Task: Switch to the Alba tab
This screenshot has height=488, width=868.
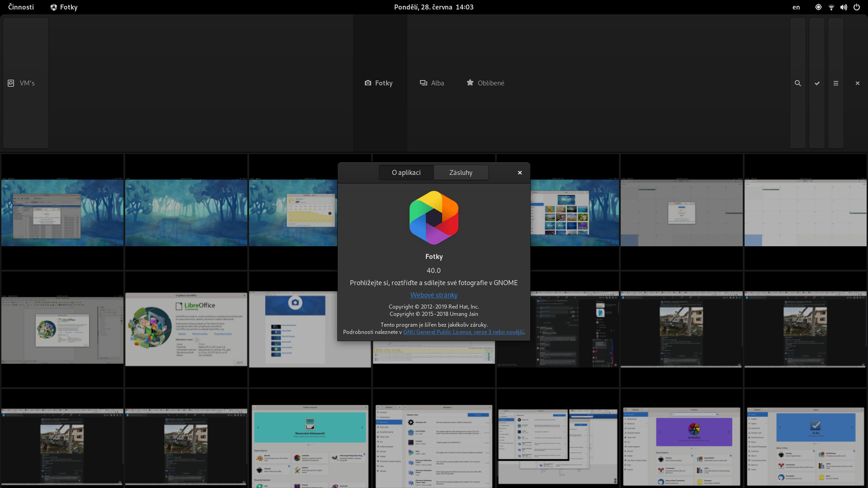Action: (x=432, y=83)
